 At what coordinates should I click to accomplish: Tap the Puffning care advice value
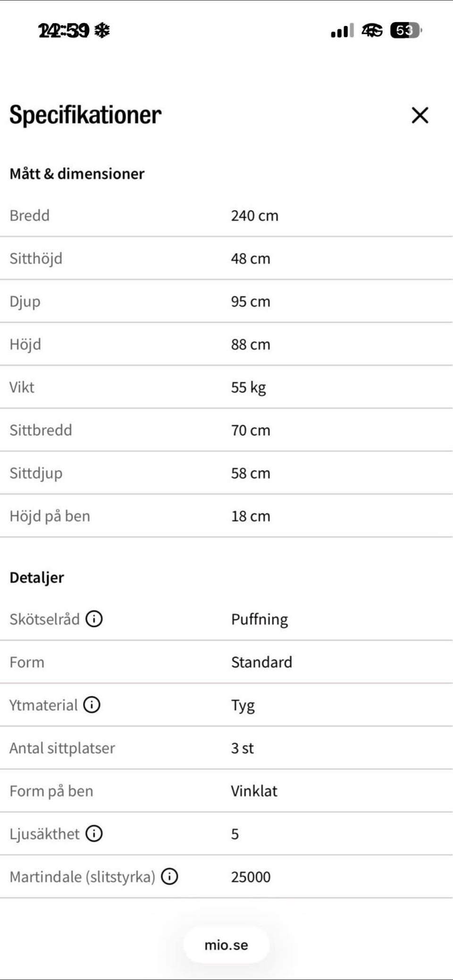coord(260,619)
